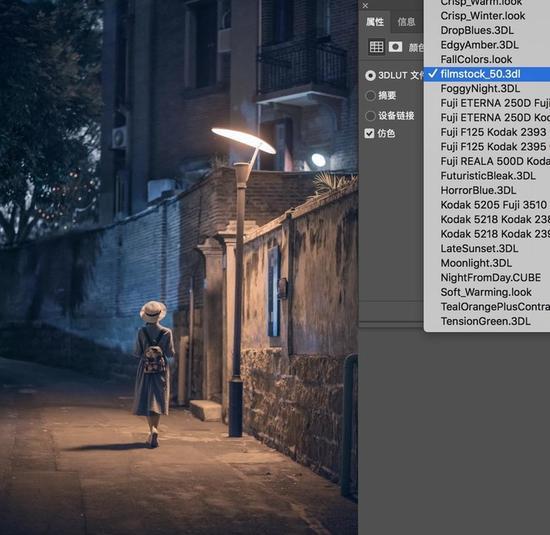Choose Crisp_Winter.look from the list
Screen dimensions: 550x535
[x=487, y=16]
